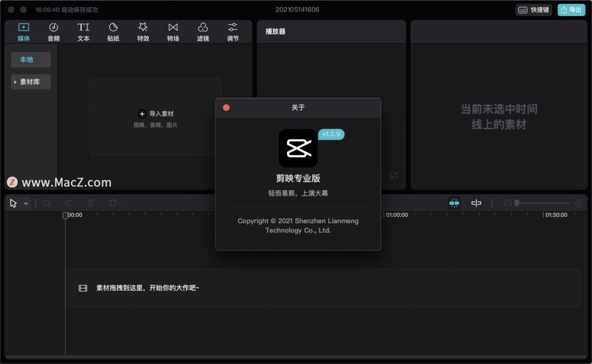Select the 贴纸 stickers tab

point(113,32)
